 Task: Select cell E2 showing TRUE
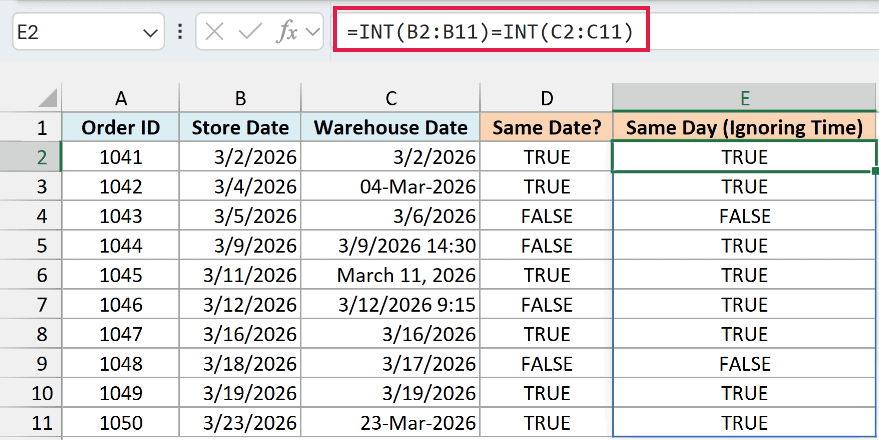tap(744, 157)
